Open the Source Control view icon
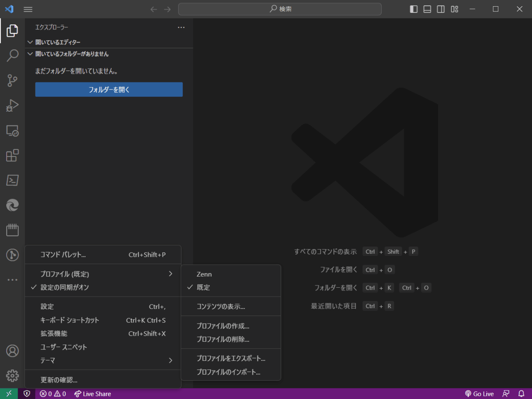This screenshot has height=399, width=532. point(12,81)
